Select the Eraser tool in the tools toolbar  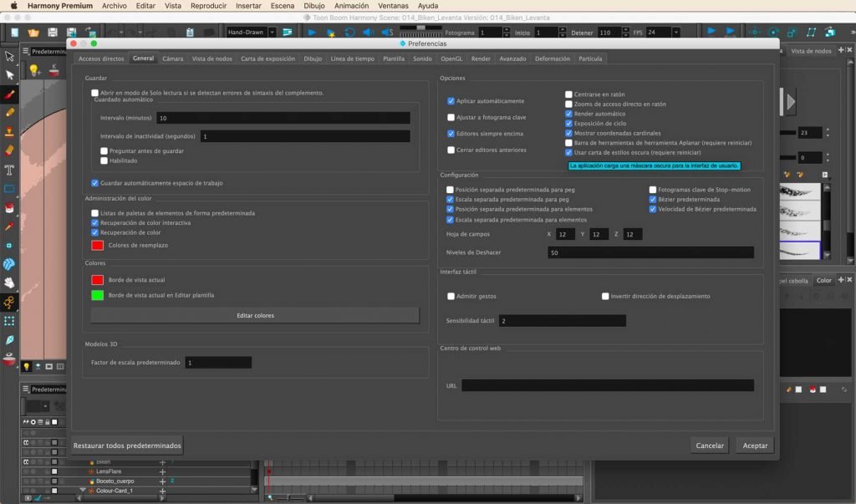(9, 150)
